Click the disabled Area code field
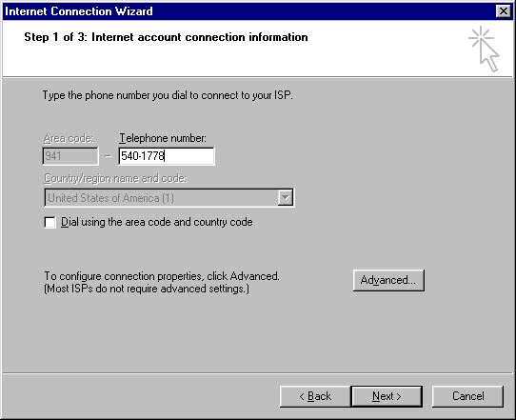The image size is (516, 420). (70, 155)
